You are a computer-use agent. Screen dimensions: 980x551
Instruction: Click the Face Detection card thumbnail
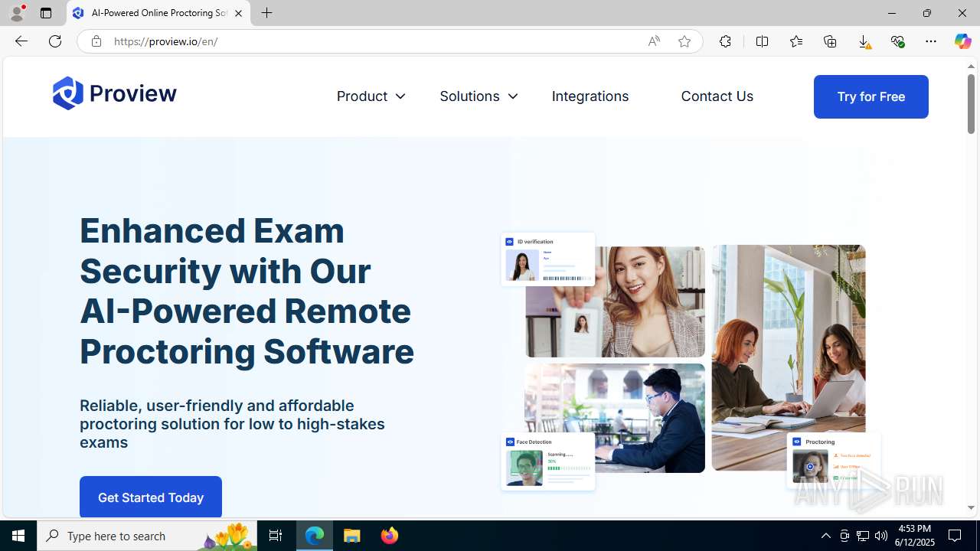pos(548,462)
